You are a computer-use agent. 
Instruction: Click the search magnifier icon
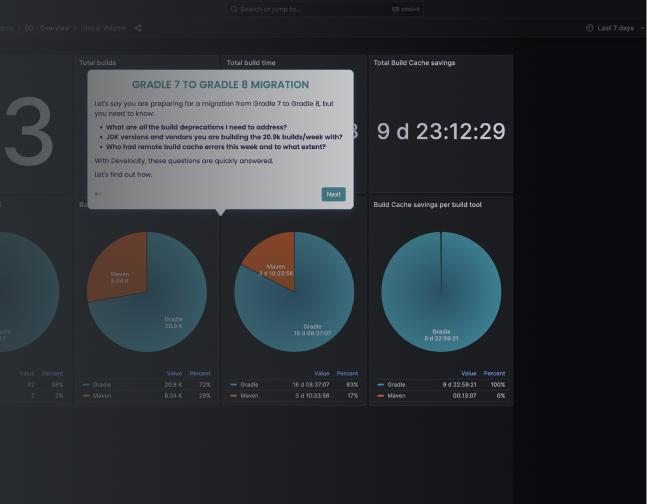234,9
